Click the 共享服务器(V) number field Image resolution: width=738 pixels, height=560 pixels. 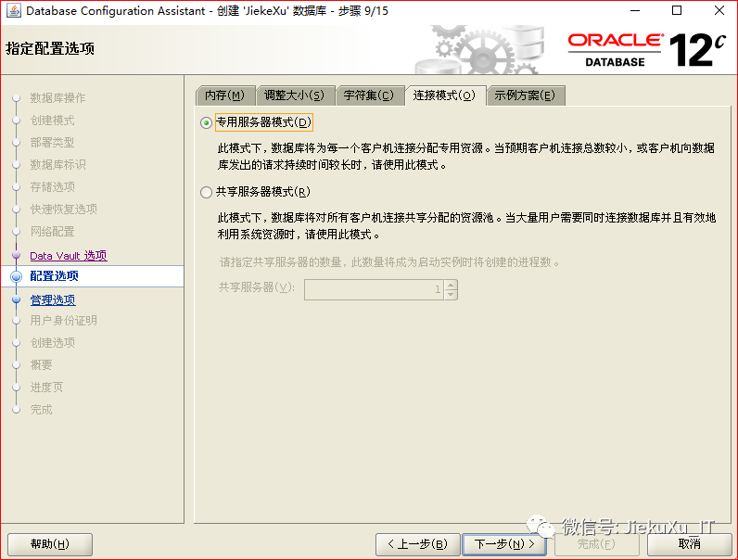click(x=374, y=289)
